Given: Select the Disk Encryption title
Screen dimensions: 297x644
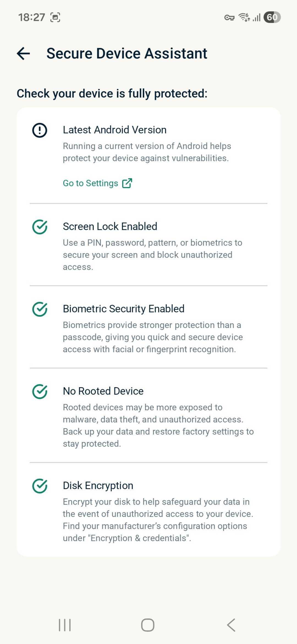Looking at the screenshot, I should [x=98, y=485].
